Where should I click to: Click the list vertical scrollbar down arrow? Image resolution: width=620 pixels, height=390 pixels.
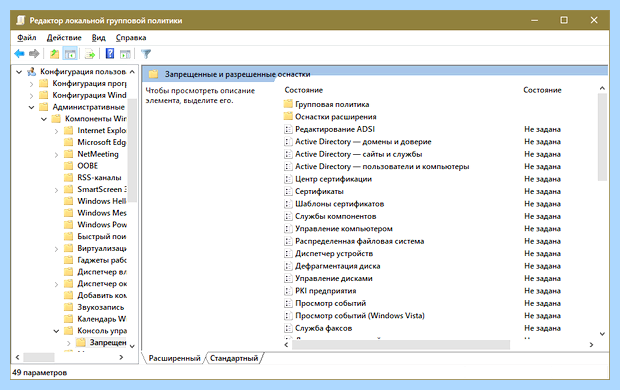[602, 334]
